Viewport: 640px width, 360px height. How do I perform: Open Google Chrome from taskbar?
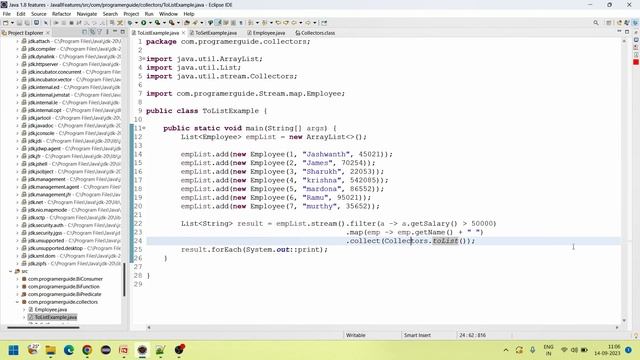pyautogui.click(x=87, y=350)
